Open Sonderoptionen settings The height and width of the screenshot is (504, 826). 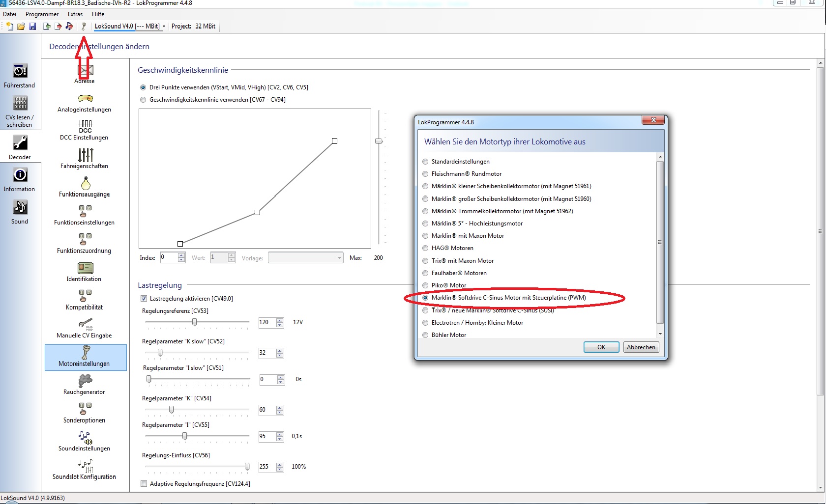pyautogui.click(x=85, y=413)
